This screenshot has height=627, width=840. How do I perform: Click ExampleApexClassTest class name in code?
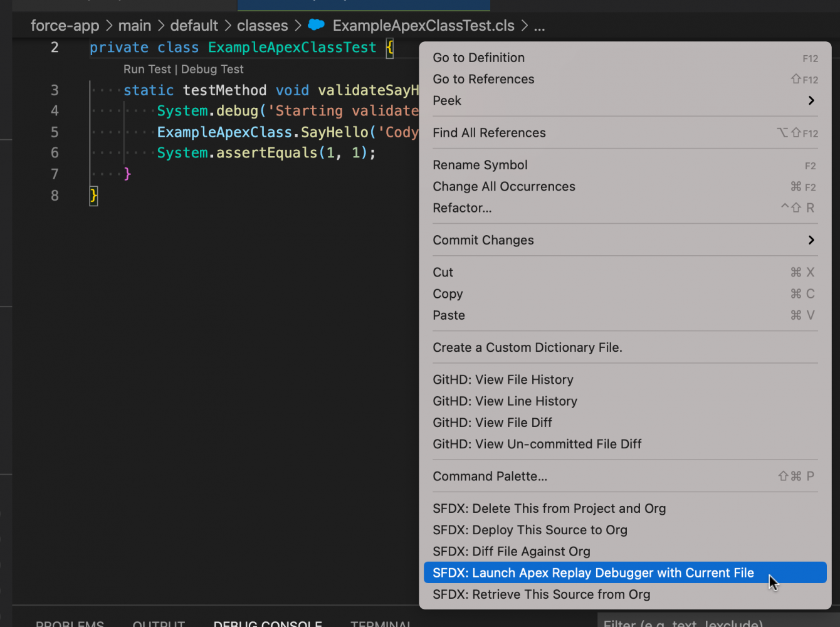[x=292, y=48]
